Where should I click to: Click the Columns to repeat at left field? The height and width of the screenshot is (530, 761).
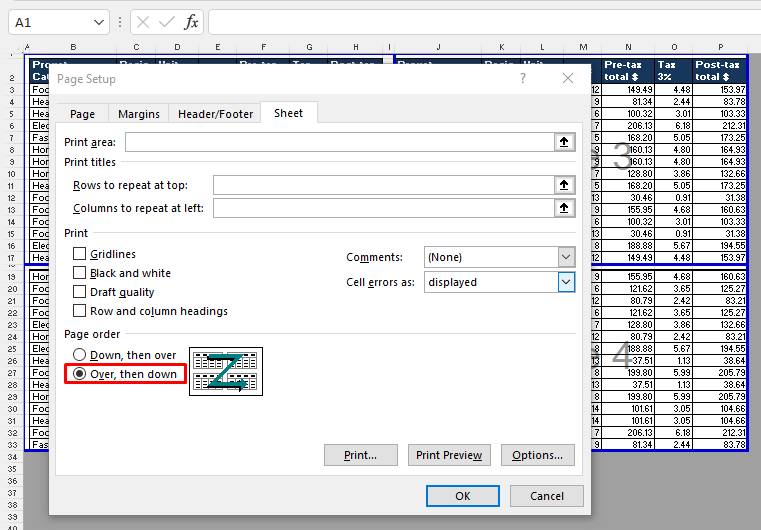(x=383, y=208)
